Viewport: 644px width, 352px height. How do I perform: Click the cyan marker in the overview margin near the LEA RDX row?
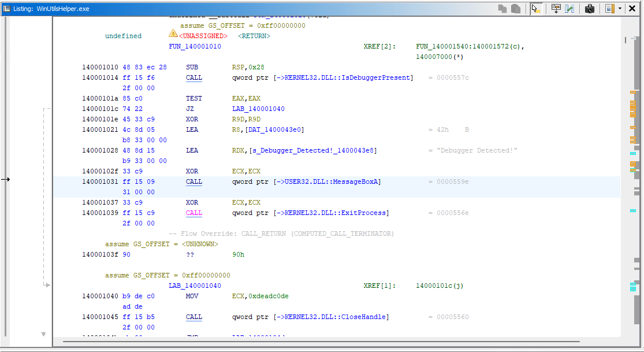[x=633, y=153]
